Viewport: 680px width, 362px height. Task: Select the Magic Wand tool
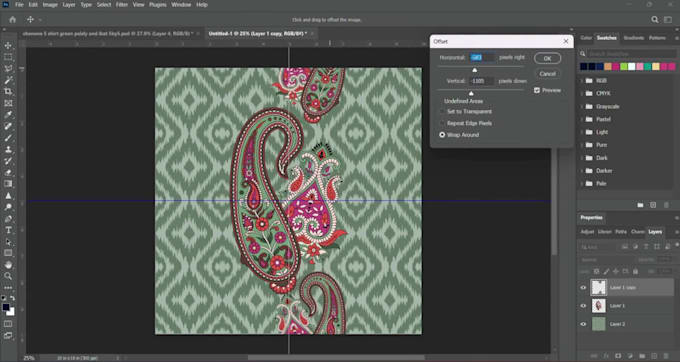click(8, 80)
